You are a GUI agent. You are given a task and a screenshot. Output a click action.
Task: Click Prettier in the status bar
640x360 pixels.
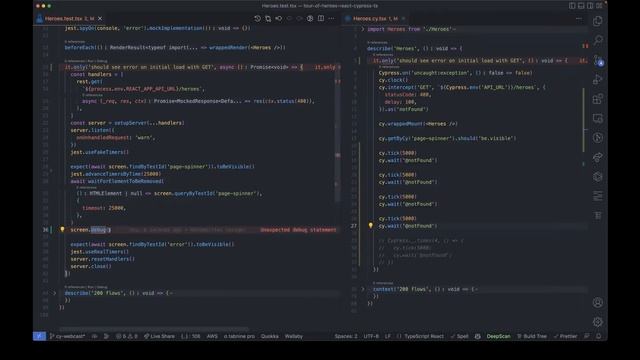pos(565,336)
